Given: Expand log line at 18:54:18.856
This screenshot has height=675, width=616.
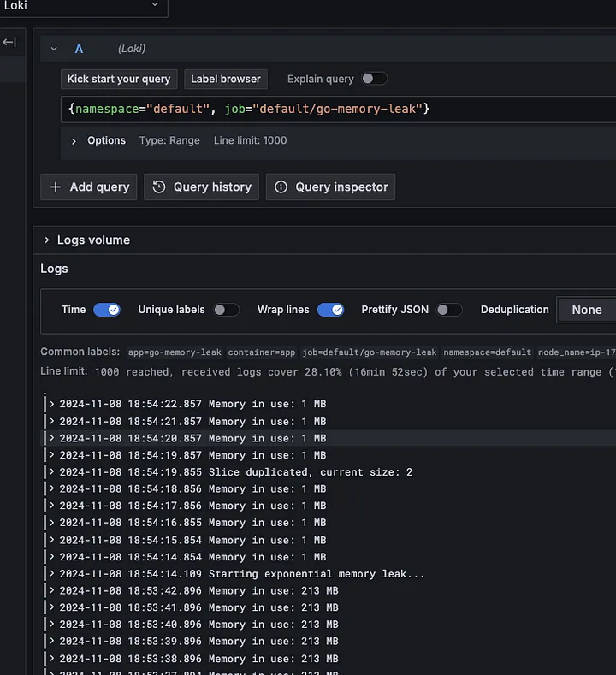Looking at the screenshot, I should [52, 488].
